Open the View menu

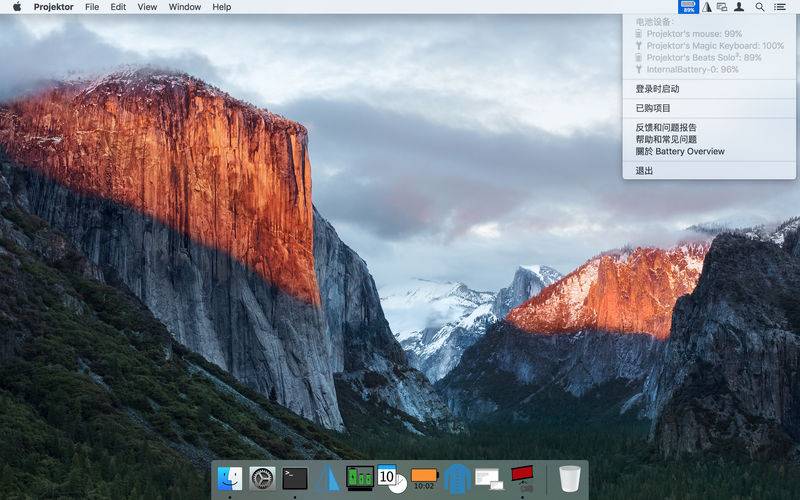point(147,7)
